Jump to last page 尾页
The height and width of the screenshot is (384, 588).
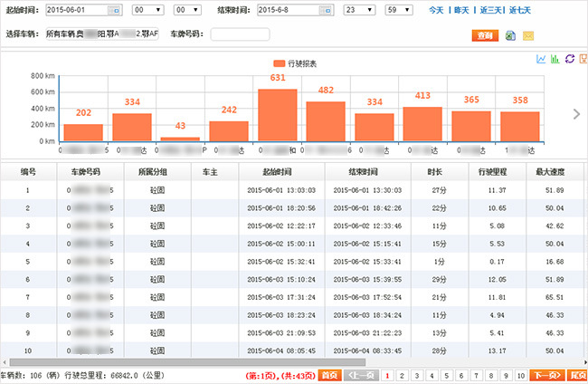click(577, 375)
